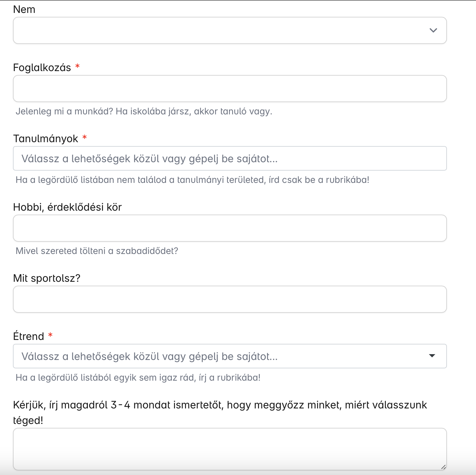Click inside the self-introduction textarea

click(226, 449)
